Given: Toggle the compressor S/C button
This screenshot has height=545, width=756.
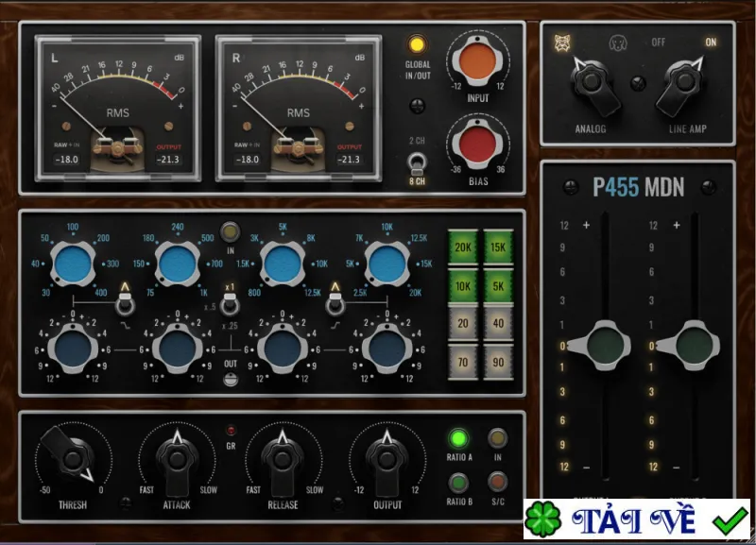Looking at the screenshot, I should 498,482.
